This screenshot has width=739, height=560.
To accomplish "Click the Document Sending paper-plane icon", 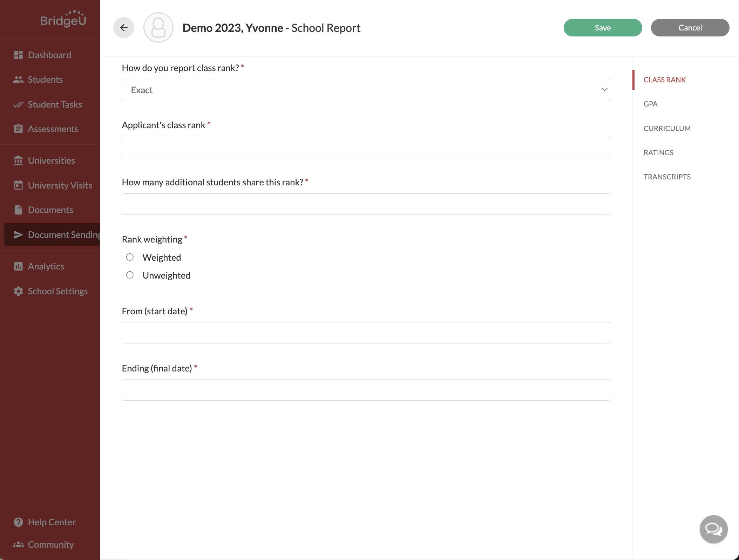I will [18, 235].
